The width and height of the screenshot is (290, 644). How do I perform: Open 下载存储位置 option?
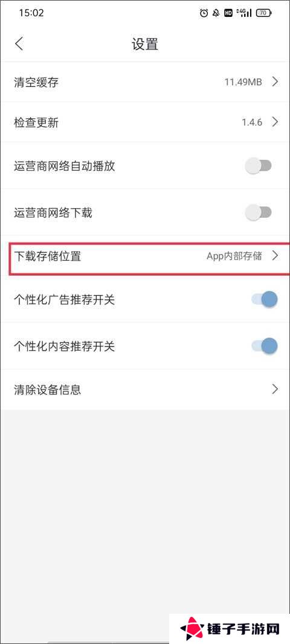(x=145, y=257)
